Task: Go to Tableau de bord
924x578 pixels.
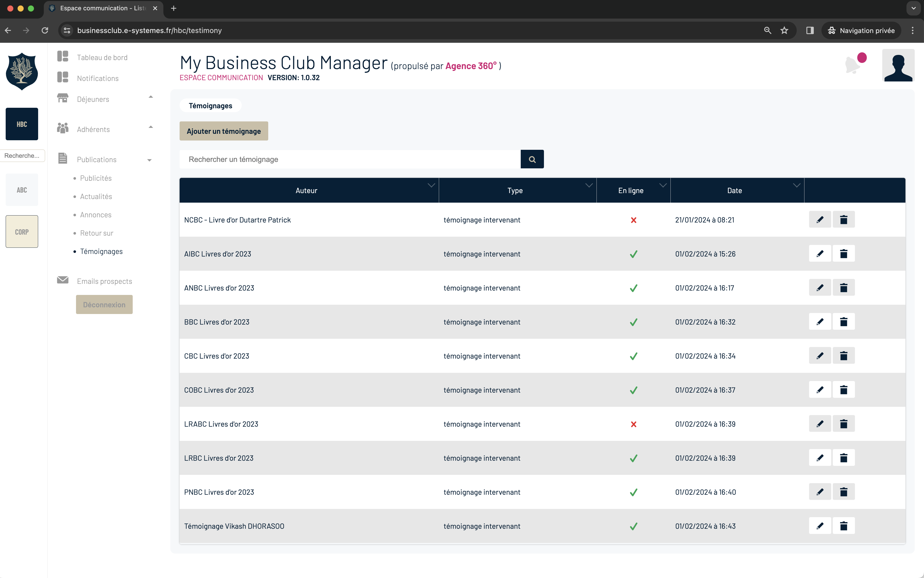Action: pyautogui.click(x=102, y=57)
